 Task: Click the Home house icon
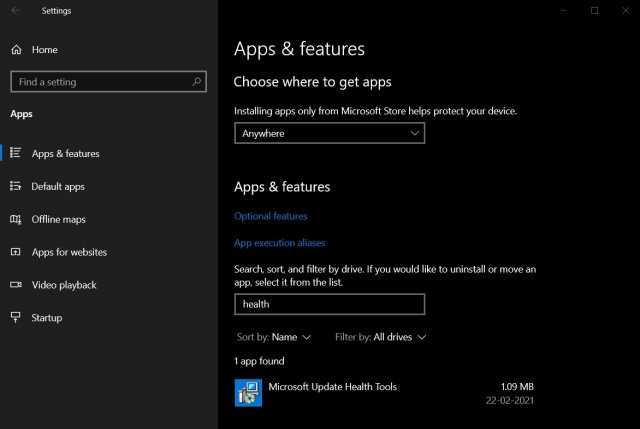(x=16, y=50)
